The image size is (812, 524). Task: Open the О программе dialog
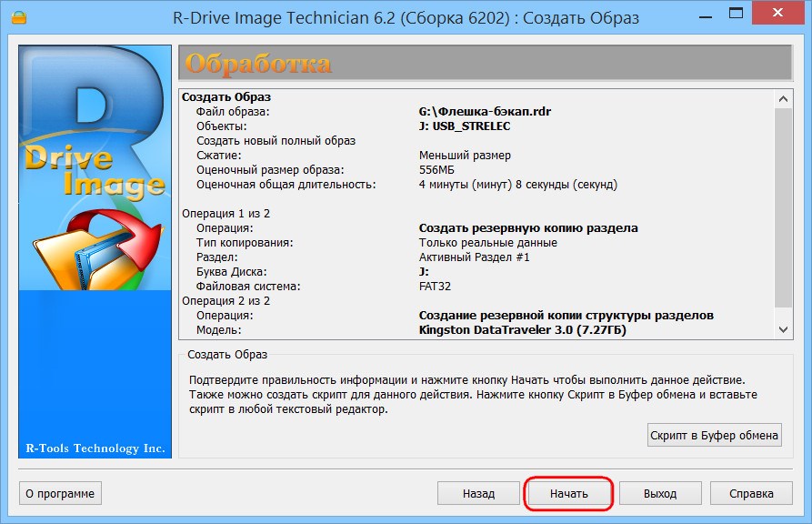click(60, 493)
